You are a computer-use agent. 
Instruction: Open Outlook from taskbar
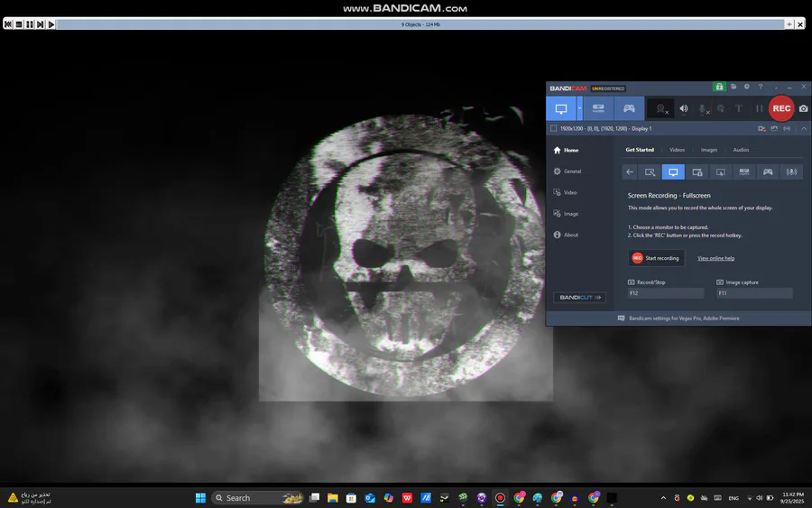point(370,498)
